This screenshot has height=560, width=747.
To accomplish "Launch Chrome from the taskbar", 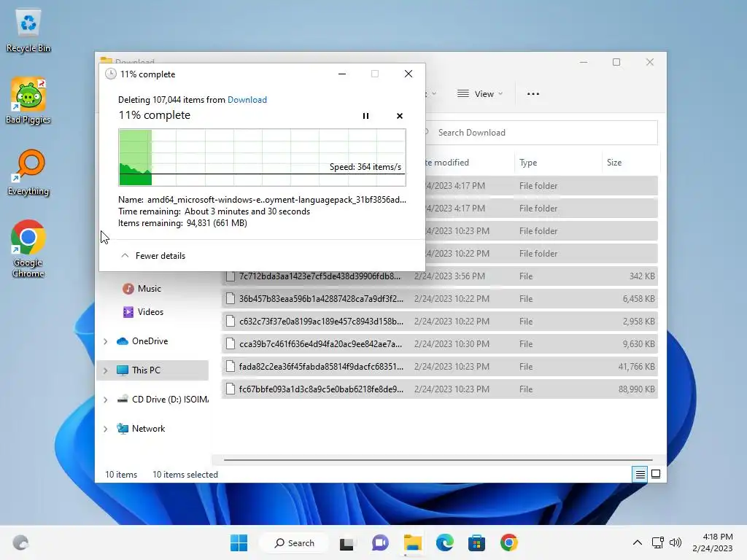I will pyautogui.click(x=508, y=542).
